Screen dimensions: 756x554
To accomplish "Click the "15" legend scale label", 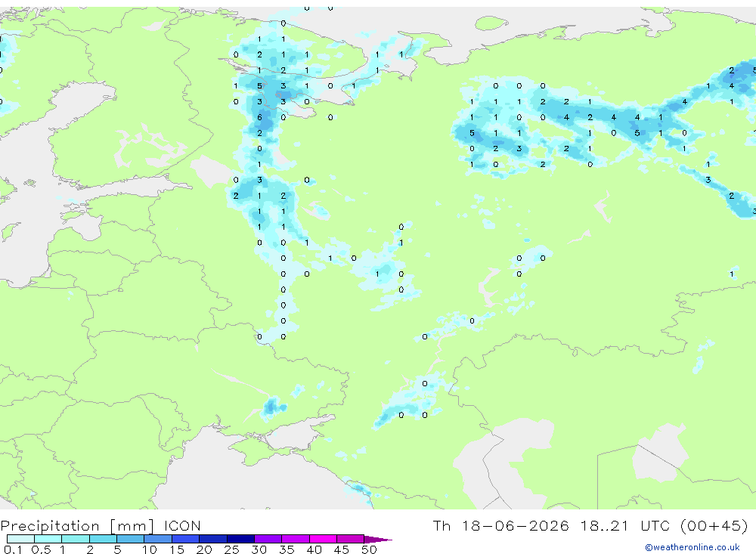I will pyautogui.click(x=177, y=549).
